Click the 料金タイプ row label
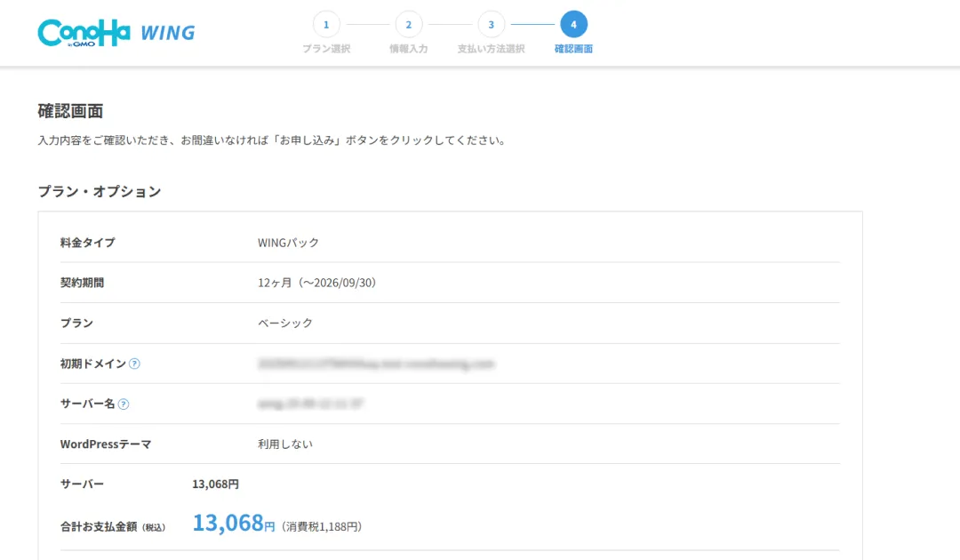Viewport: 960px width, 560px height. pyautogui.click(x=87, y=243)
